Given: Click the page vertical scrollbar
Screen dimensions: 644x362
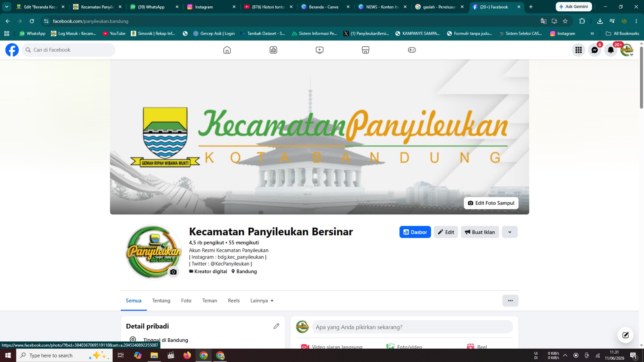Looking at the screenshot, I should (641, 76).
